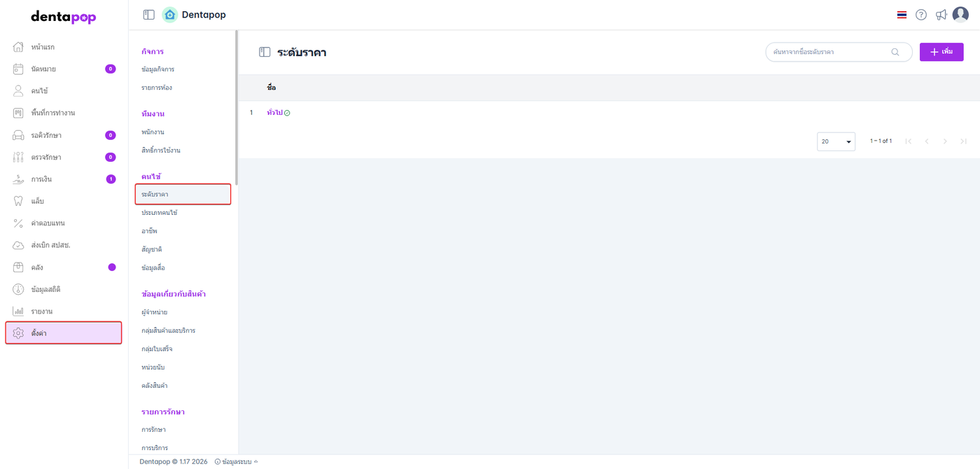
Task: Open the Thai flag language selector
Action: tap(902, 15)
